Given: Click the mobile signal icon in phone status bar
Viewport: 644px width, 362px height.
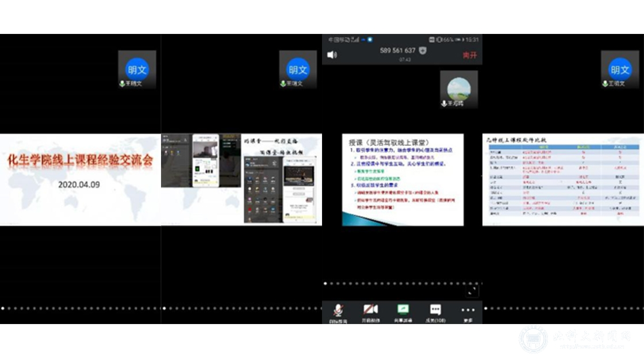Looking at the screenshot, I should pyautogui.click(x=355, y=40).
